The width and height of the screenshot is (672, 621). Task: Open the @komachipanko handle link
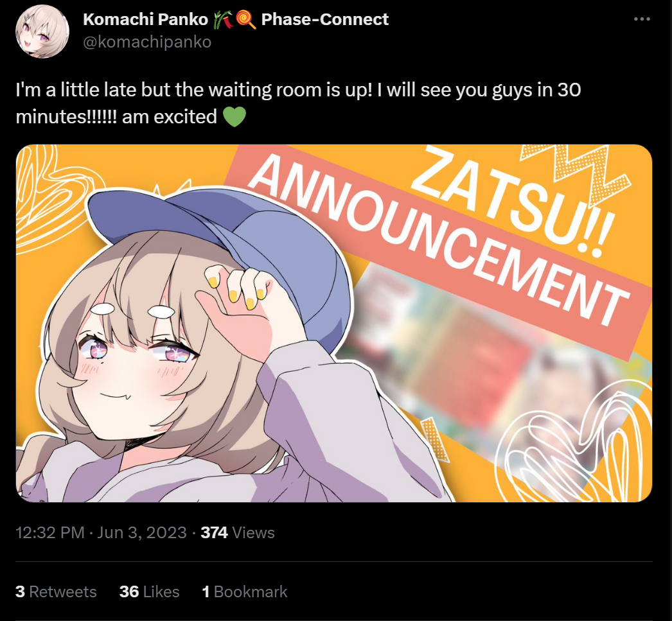tap(147, 42)
